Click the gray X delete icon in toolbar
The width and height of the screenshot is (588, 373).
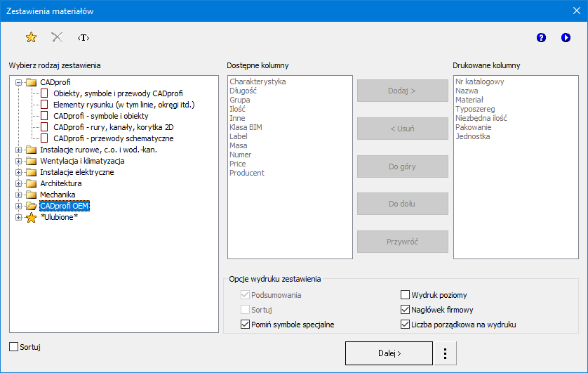pyautogui.click(x=58, y=38)
